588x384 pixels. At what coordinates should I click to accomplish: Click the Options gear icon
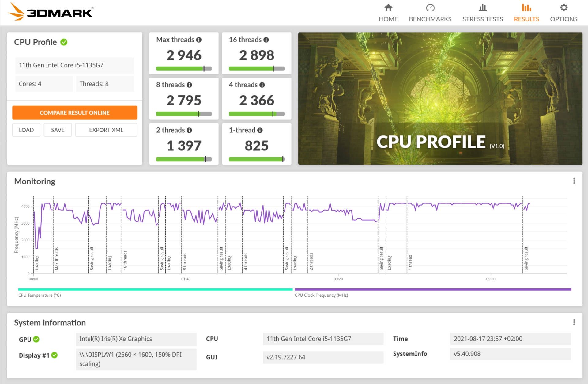click(564, 7)
